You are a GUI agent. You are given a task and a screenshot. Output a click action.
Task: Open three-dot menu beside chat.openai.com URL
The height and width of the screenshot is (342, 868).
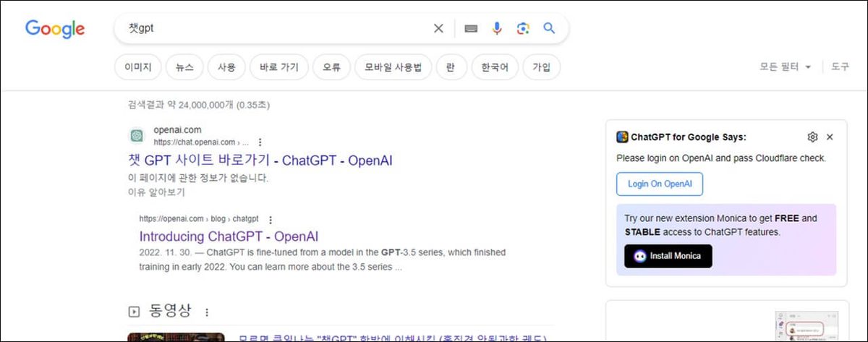(x=260, y=142)
